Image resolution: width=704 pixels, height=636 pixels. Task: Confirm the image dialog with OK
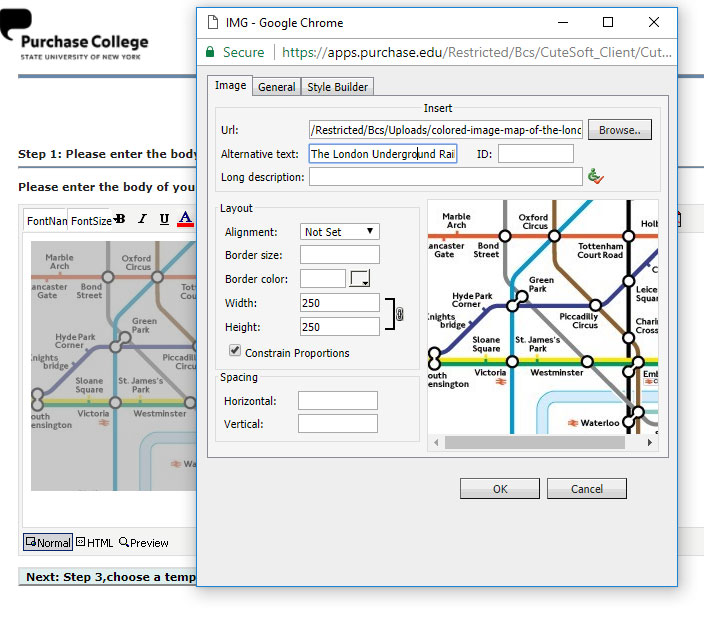tap(500, 488)
